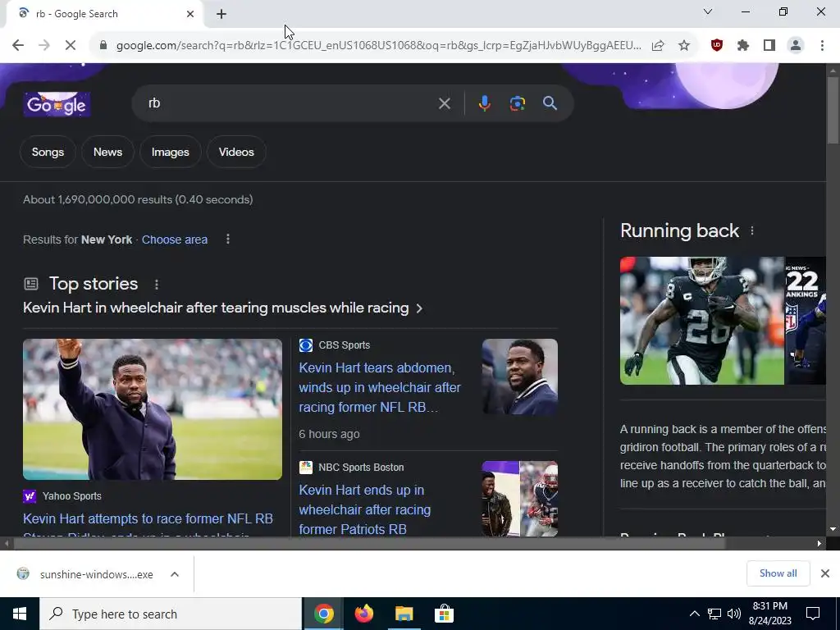840x630 pixels.
Task: Open CBS Sports 'Kevin Hart tears abdomen' story
Action: [379, 387]
